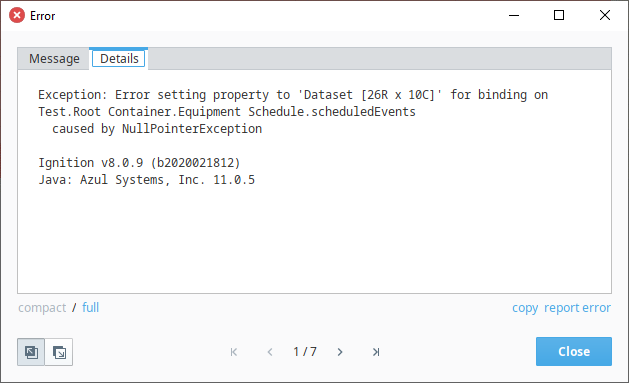Show the full stack trace view
The width and height of the screenshot is (629, 383).
tap(90, 308)
